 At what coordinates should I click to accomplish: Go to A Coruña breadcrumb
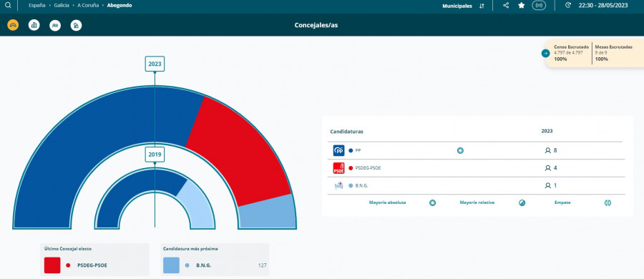pos(87,5)
